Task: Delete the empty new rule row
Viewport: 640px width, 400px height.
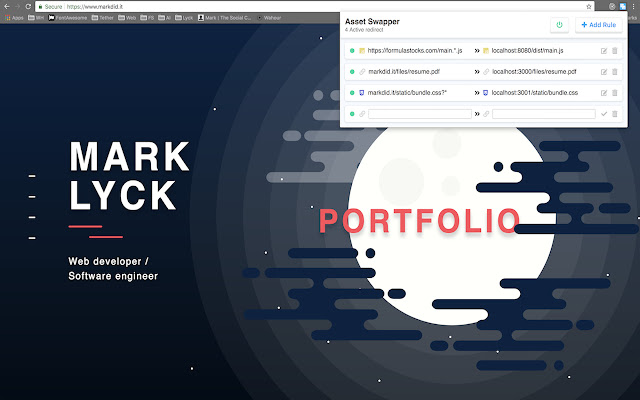Action: click(615, 114)
